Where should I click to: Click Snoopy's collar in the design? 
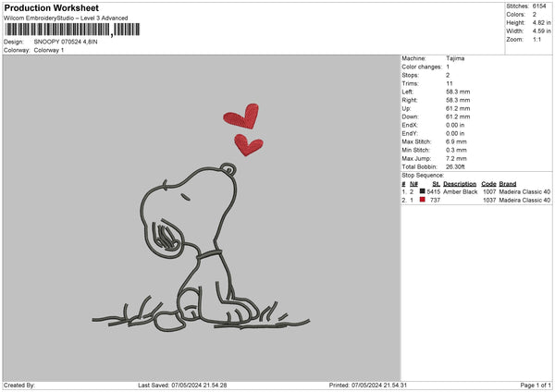coord(210,254)
